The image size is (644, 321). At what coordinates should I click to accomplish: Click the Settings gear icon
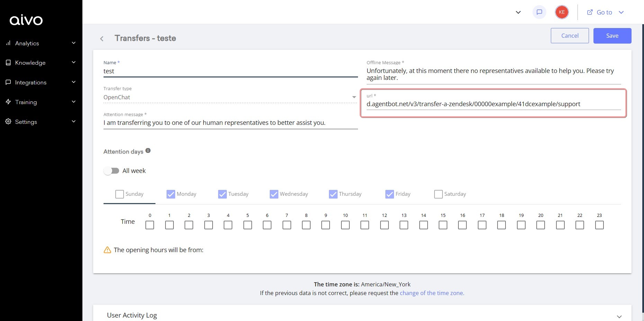click(8, 121)
